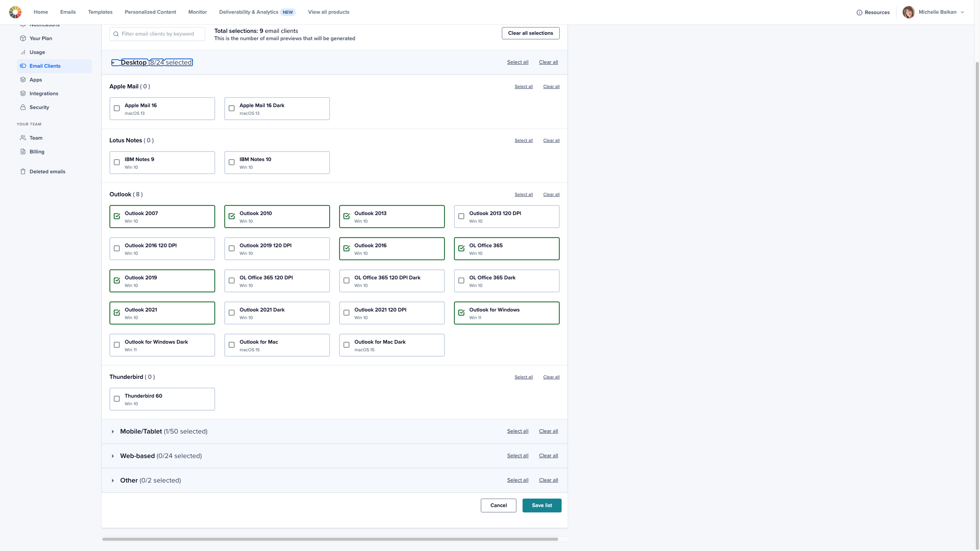Click the Cancel button

499,506
